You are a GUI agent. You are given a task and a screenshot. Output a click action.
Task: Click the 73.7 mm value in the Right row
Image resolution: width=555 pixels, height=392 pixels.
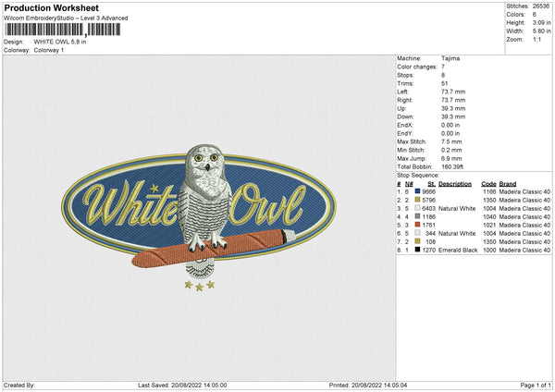453,100
